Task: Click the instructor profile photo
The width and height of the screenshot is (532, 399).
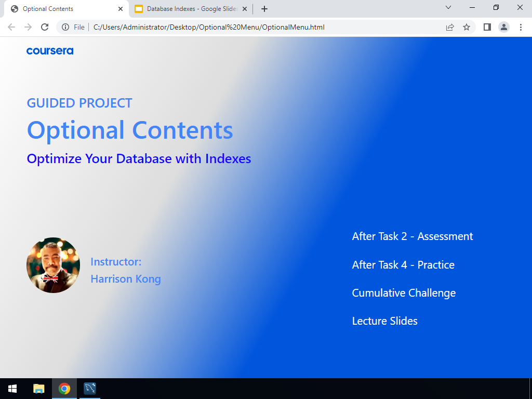Action: tap(54, 265)
